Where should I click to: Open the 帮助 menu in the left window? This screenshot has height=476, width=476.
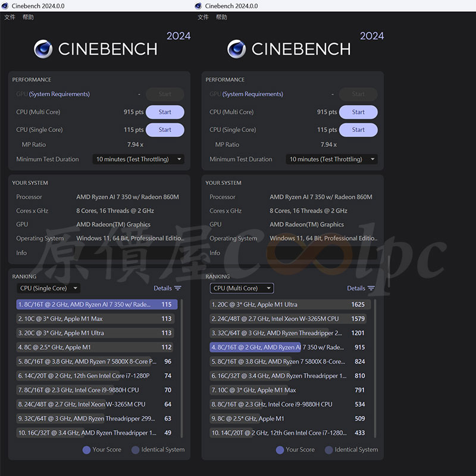tap(28, 17)
